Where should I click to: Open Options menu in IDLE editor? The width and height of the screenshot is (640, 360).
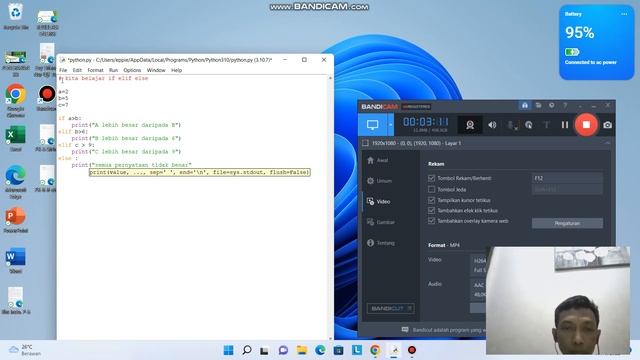[132, 70]
